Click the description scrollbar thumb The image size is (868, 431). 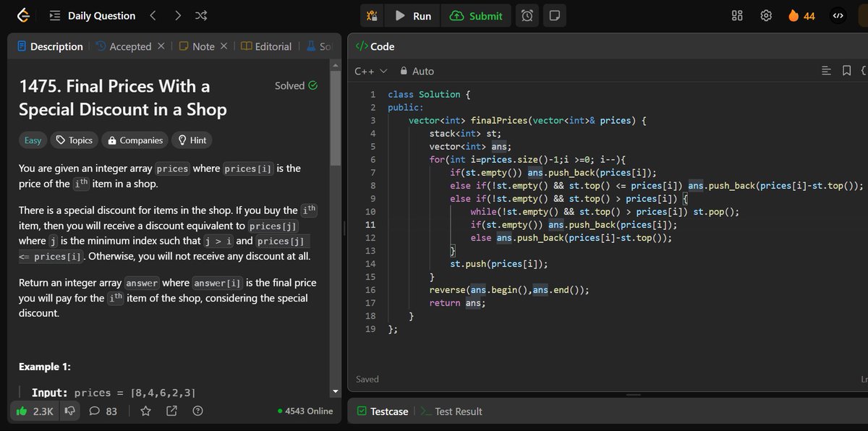coord(334,119)
